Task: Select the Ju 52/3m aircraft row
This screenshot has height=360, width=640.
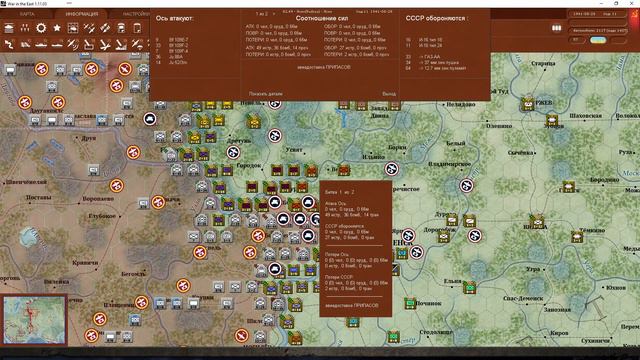Action: point(172,62)
